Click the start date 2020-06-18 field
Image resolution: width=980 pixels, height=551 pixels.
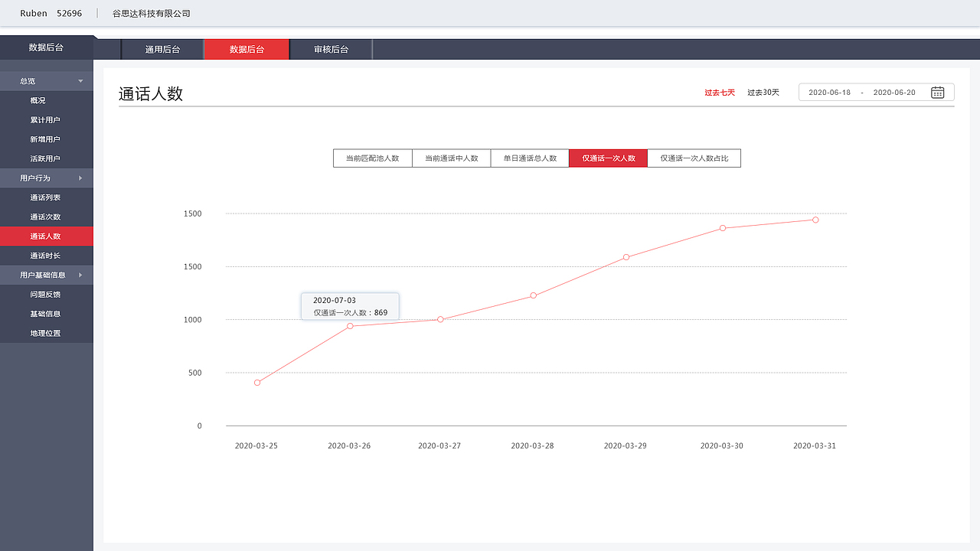[x=829, y=93]
